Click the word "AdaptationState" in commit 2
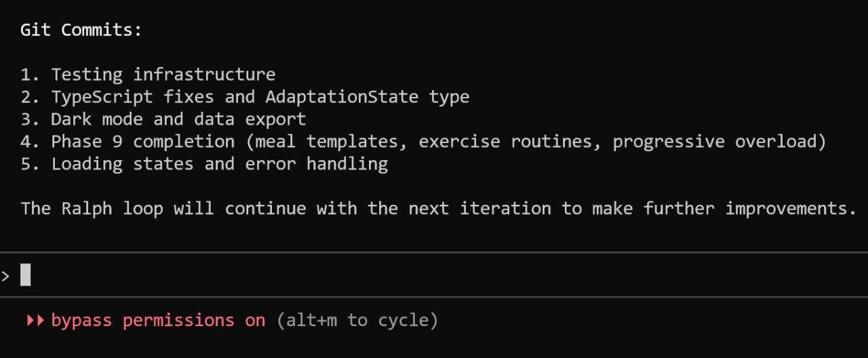This screenshot has width=868, height=358. (341, 96)
